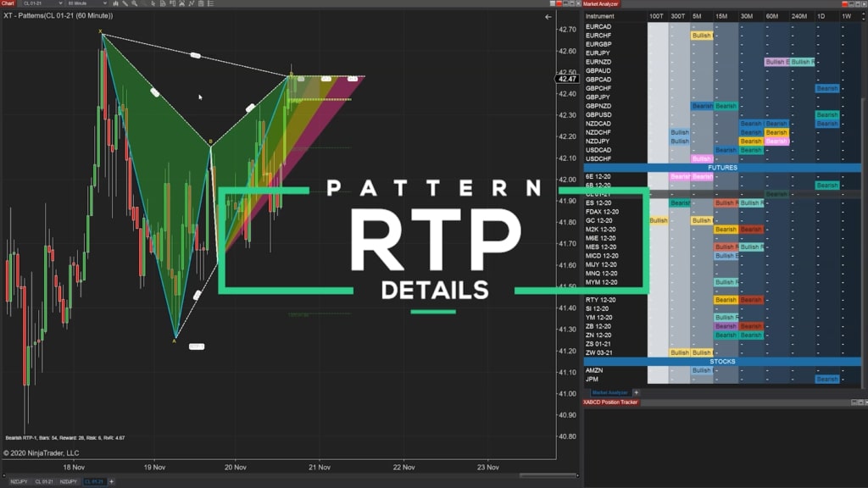Select the drawing tools pencil icon
Viewport: 868px width, 488px height.
pyautogui.click(x=125, y=3)
